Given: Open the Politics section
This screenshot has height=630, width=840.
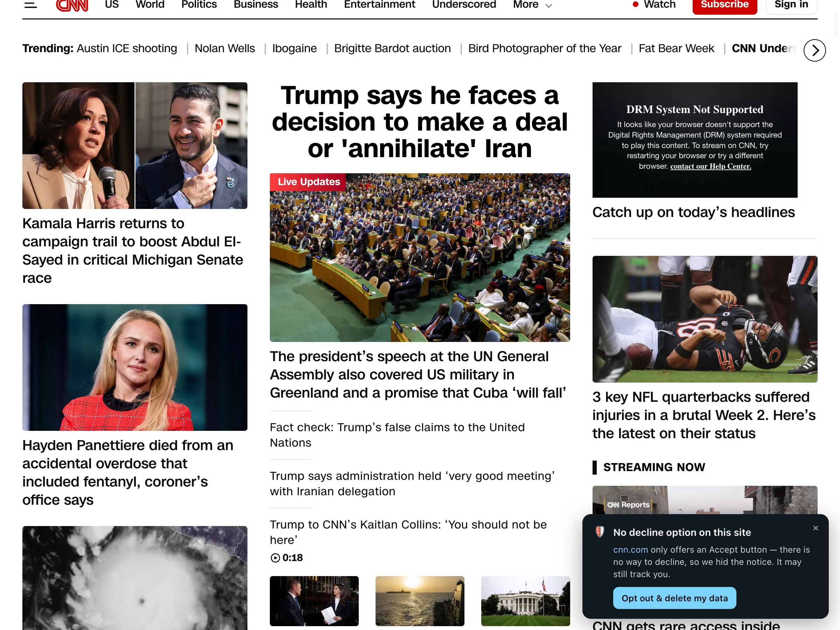Looking at the screenshot, I should click(x=199, y=5).
